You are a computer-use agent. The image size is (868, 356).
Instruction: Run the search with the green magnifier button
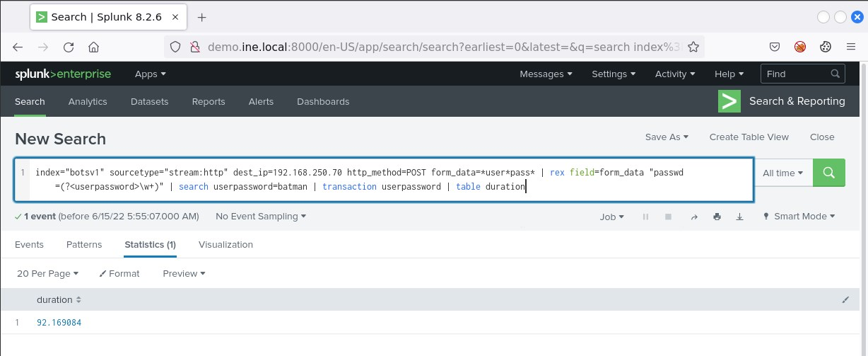point(829,173)
